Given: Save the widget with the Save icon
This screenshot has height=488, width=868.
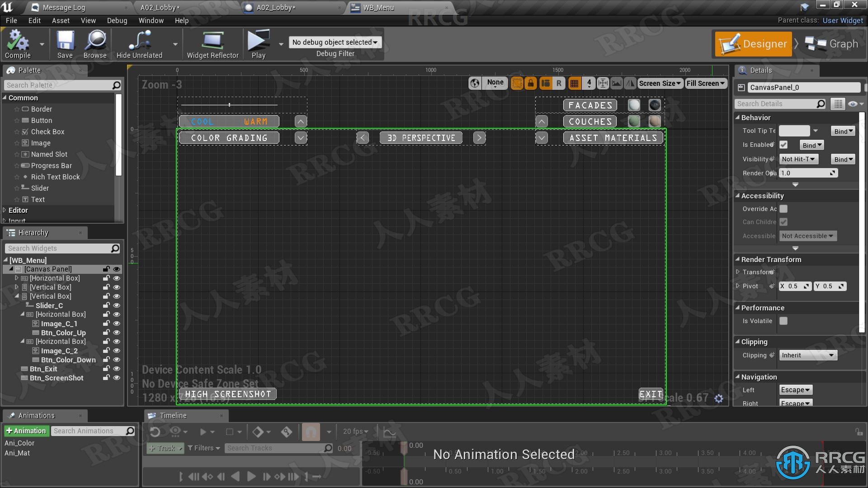Looking at the screenshot, I should [65, 44].
